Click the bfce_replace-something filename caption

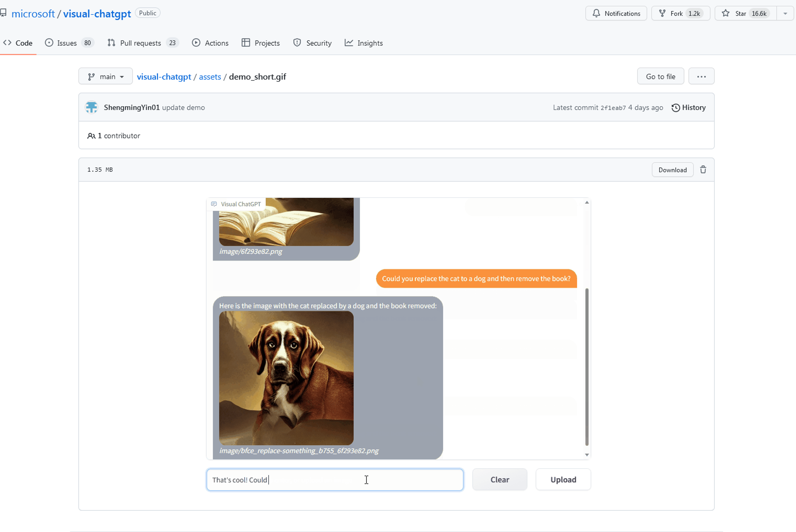299,451
